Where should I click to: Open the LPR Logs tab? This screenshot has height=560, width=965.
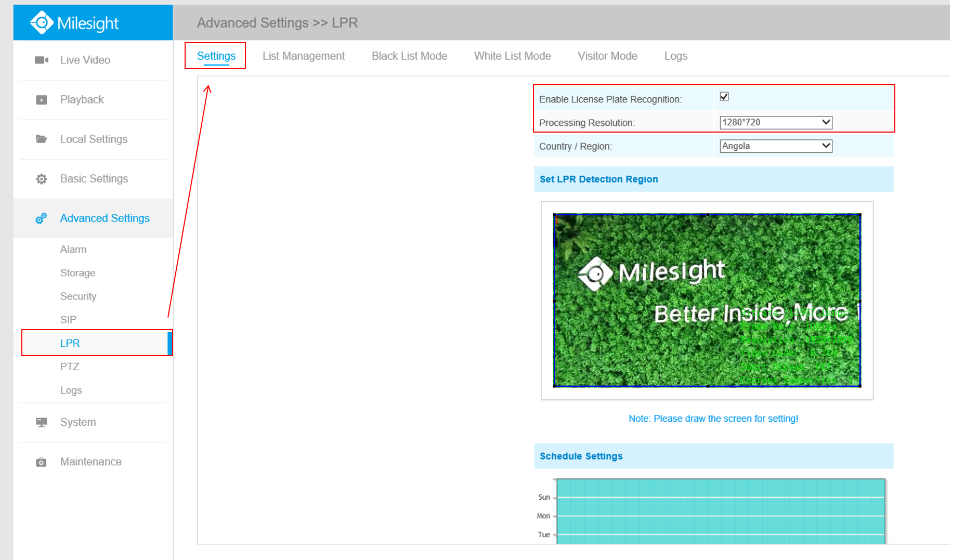click(675, 56)
